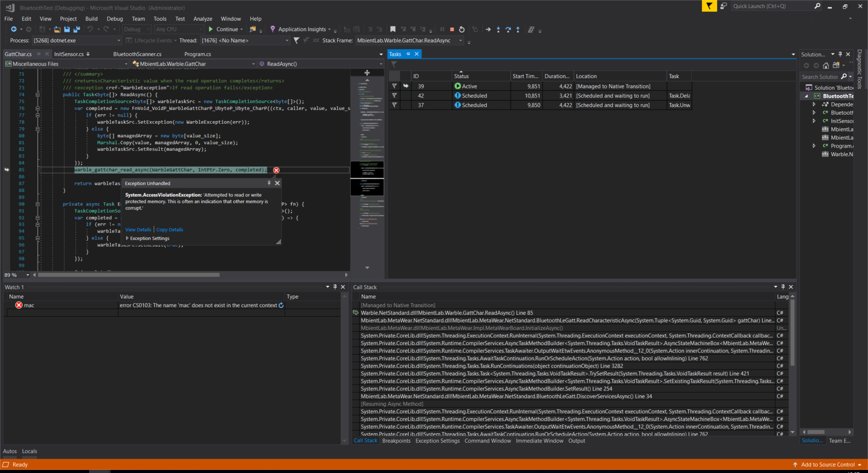The height and width of the screenshot is (473, 868).
Task: Expand the Exception Settings section
Action: 127,239
